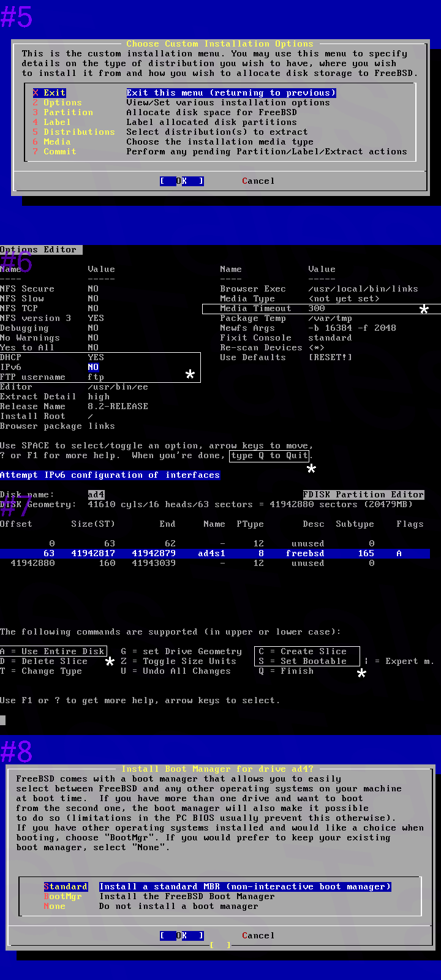Click the FDISK Partition Editor title
441x980 pixels.
tap(363, 495)
